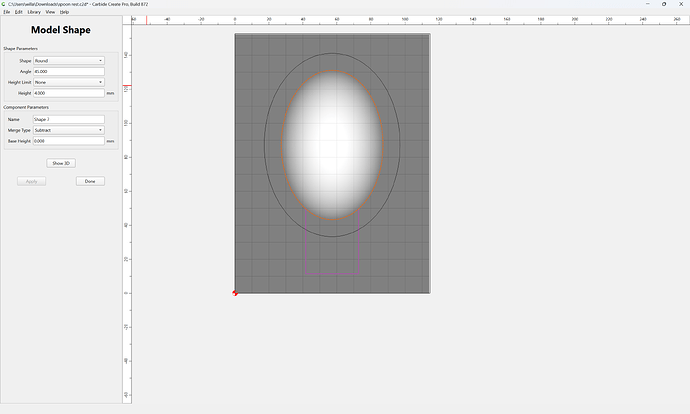The height and width of the screenshot is (414, 690).
Task: Open the Shape dropdown set to Round
Action: [69, 61]
